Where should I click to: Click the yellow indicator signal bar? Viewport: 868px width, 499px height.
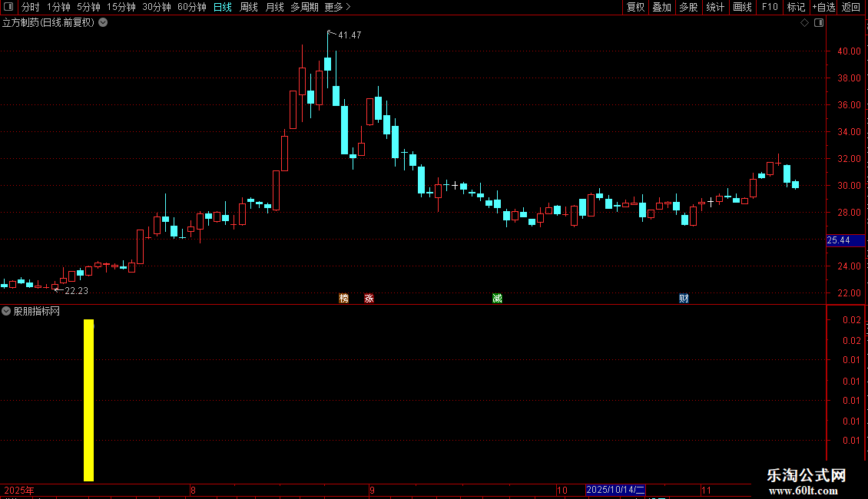[x=88, y=400]
